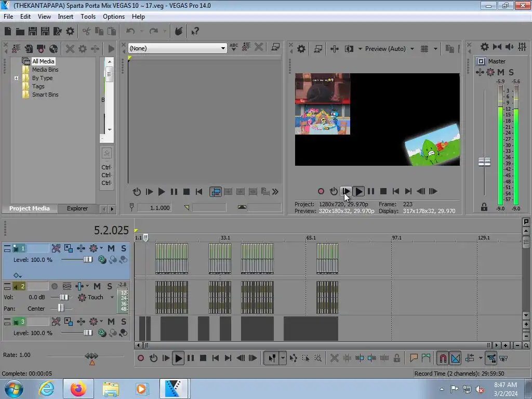Click the Master bus volume fader
Viewport: 532px width, 399px height.
pyautogui.click(x=485, y=162)
